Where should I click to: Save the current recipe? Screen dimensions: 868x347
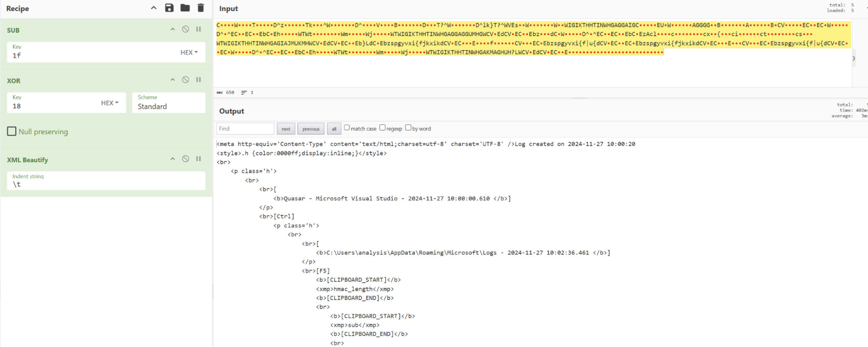click(x=169, y=8)
